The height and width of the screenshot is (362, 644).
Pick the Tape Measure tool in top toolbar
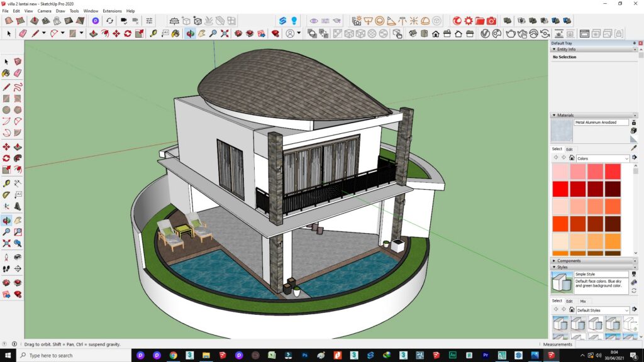tap(153, 34)
